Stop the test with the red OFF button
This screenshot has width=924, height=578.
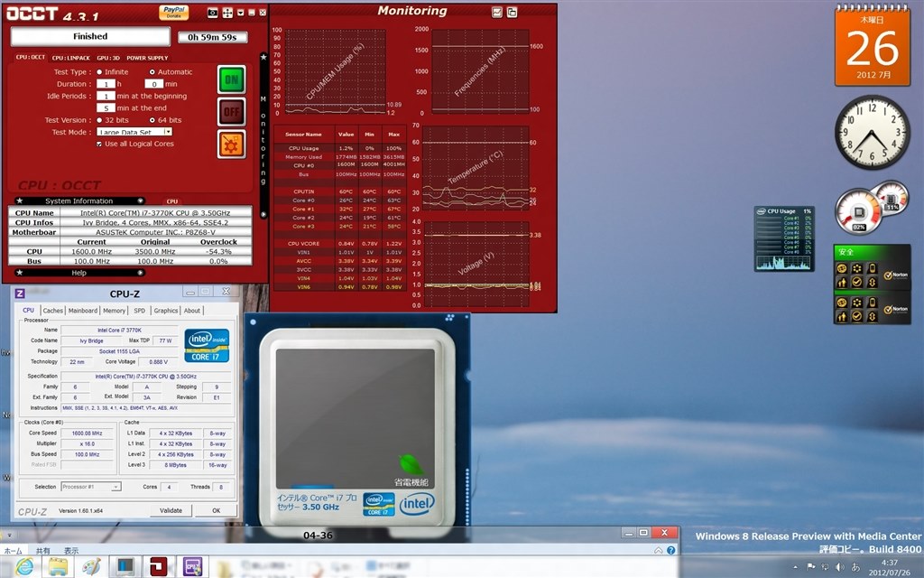pos(232,111)
